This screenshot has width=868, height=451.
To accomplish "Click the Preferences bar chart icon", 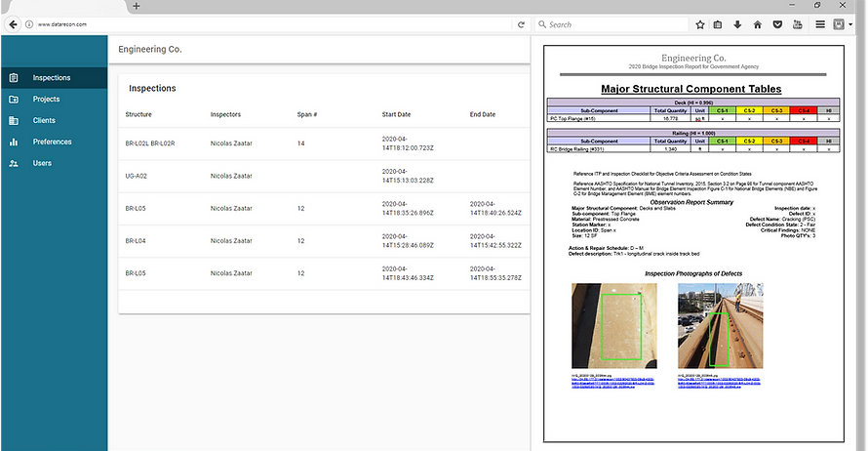I will pyautogui.click(x=14, y=142).
